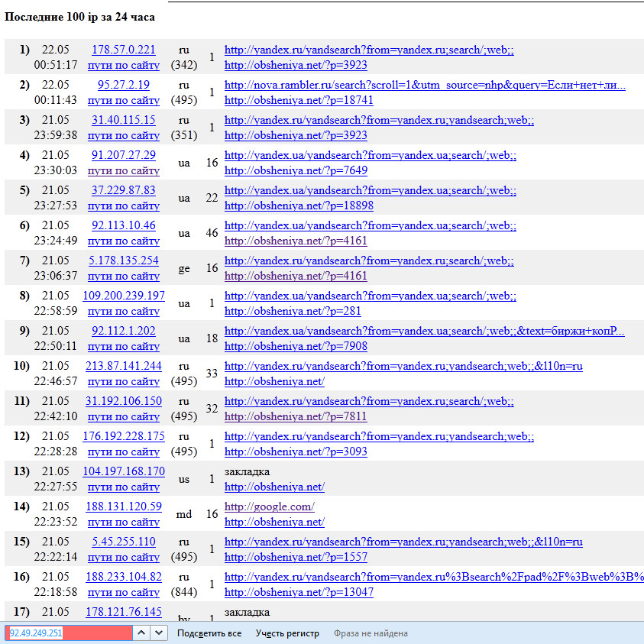Screen dimensions: 644x644
Task: Open obsheniya.net/?p=7811 page link
Action: (x=296, y=416)
